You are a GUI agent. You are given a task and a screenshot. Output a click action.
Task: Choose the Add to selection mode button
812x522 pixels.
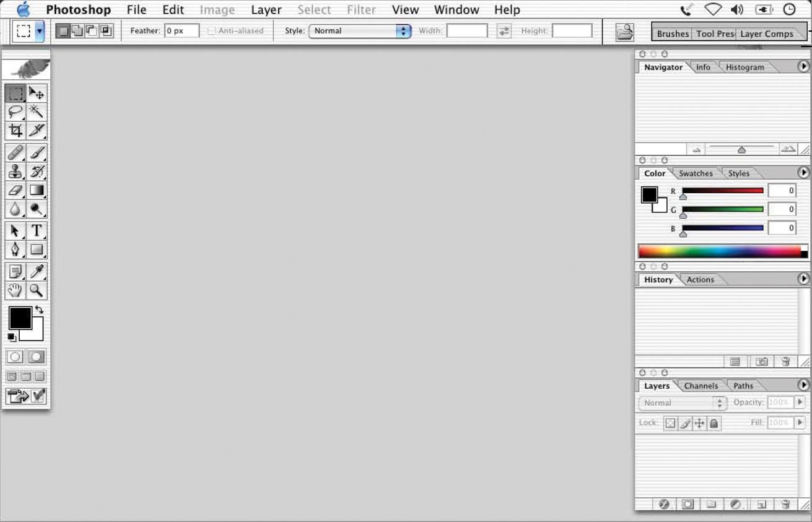coord(77,30)
